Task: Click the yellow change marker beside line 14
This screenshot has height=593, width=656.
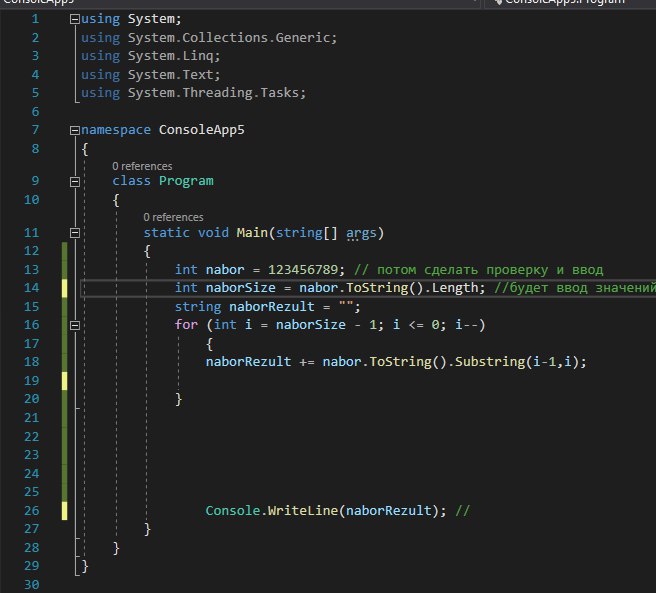Action: click(65, 289)
